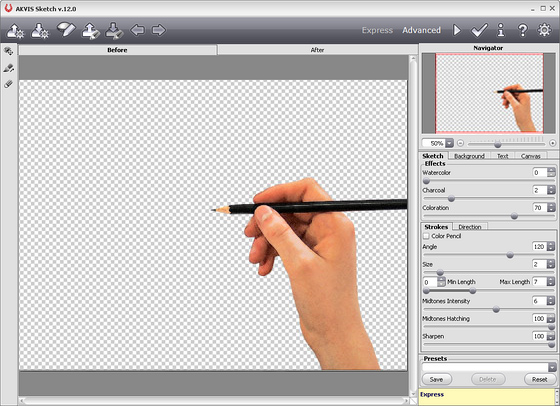
Task: Expand the Presets dropdown list
Action: pyautogui.click(x=552, y=367)
